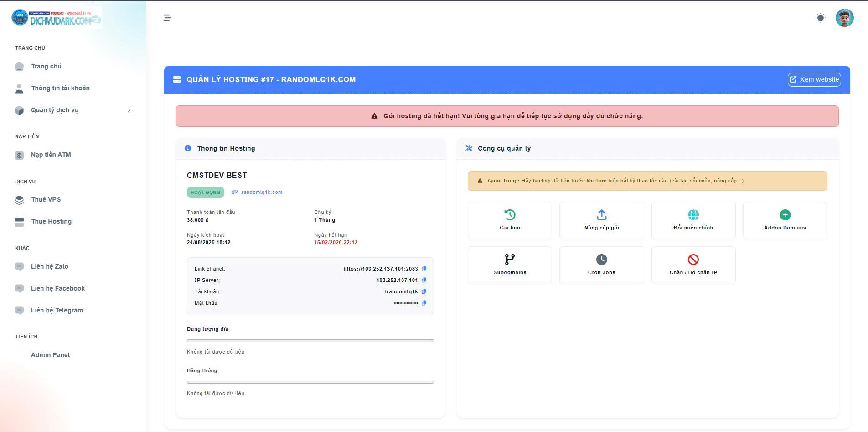Open Nạp tiền ATM menu item

(x=51, y=155)
